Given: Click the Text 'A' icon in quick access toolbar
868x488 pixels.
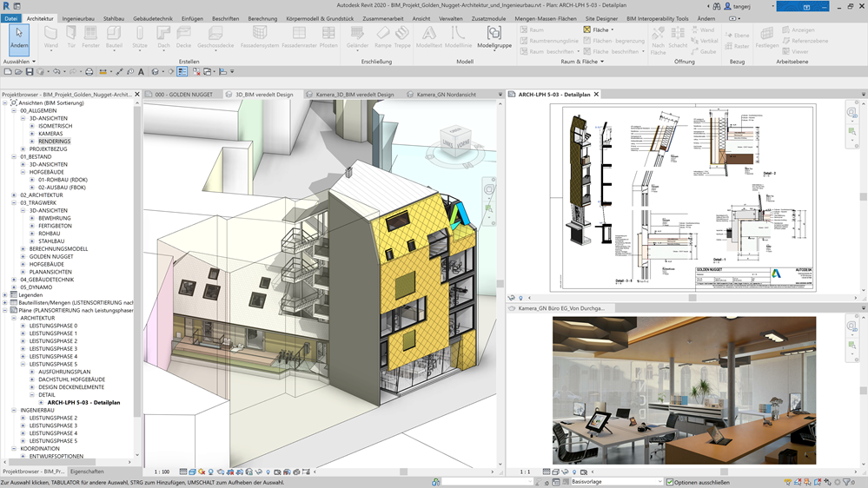Looking at the screenshot, I should click(141, 72).
